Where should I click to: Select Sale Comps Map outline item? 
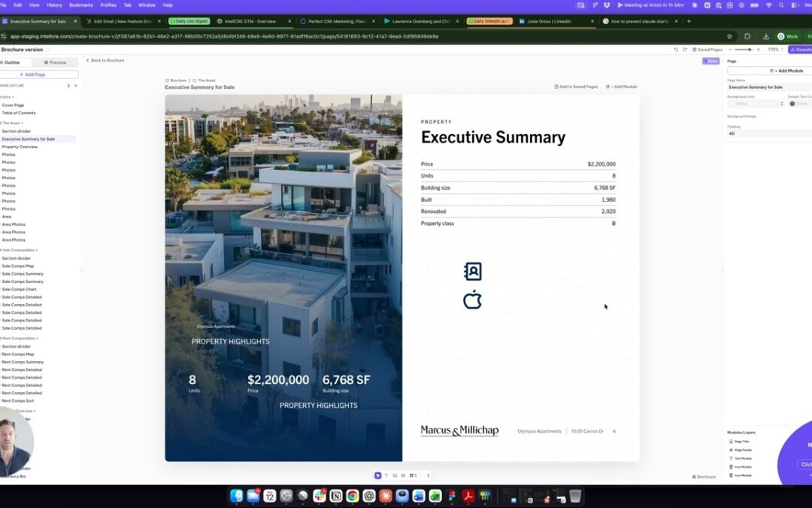click(17, 266)
